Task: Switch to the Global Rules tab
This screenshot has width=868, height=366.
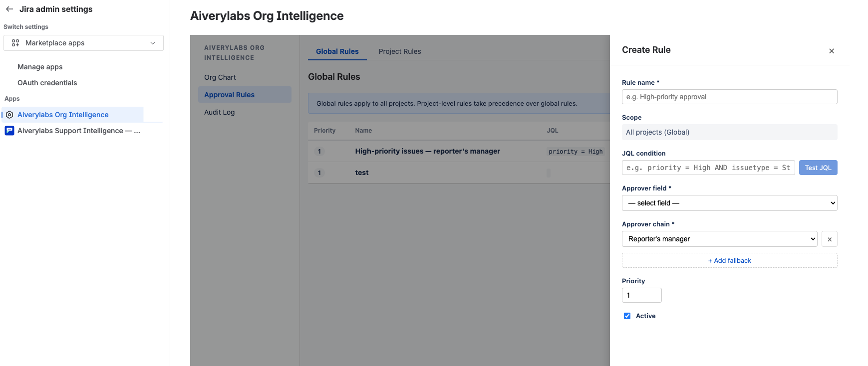Action: (x=337, y=51)
